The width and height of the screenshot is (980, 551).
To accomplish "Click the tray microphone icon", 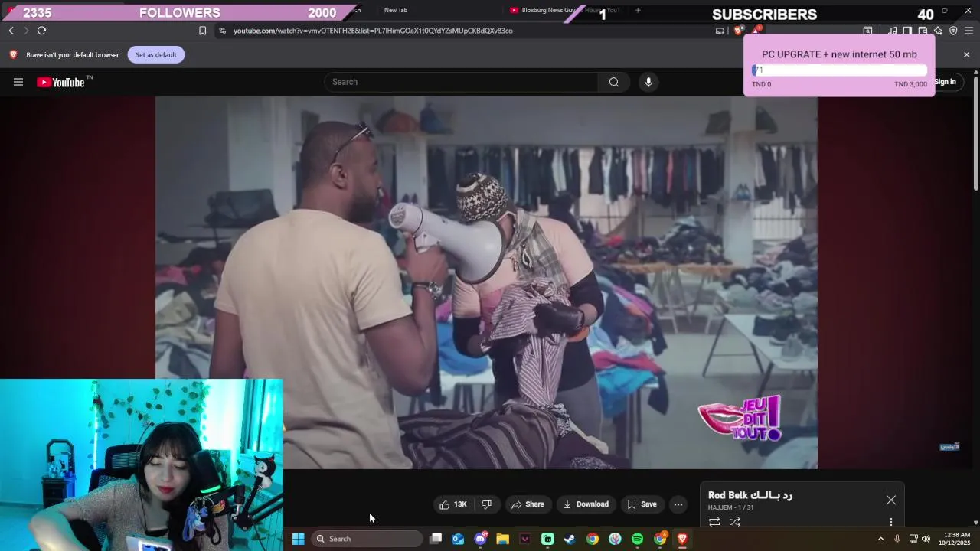I will pos(897,539).
